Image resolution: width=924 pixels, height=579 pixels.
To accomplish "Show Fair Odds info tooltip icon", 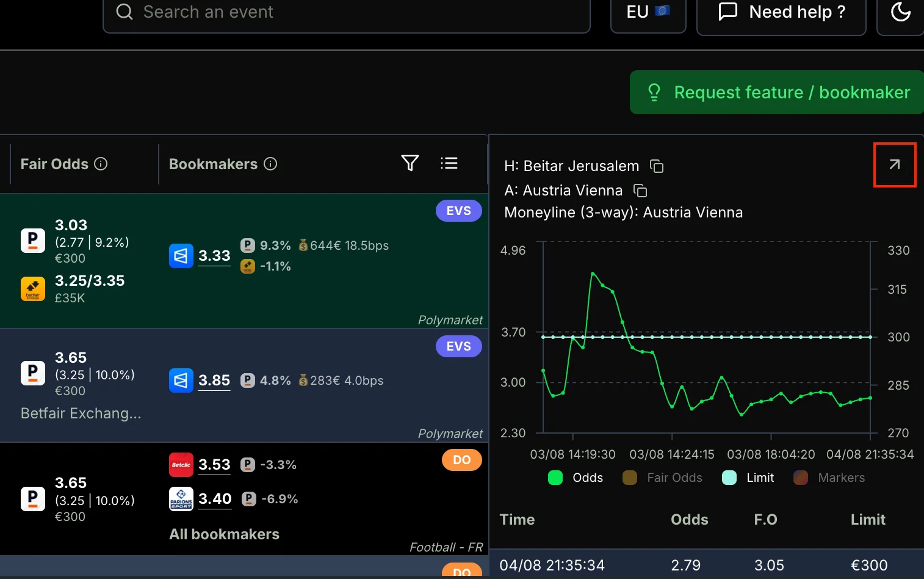I will pyautogui.click(x=101, y=164).
